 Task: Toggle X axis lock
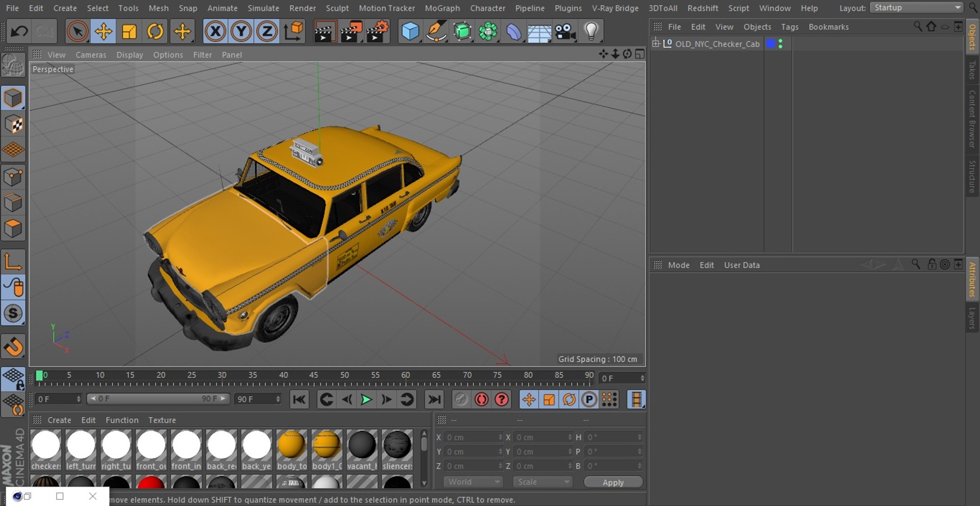(215, 32)
